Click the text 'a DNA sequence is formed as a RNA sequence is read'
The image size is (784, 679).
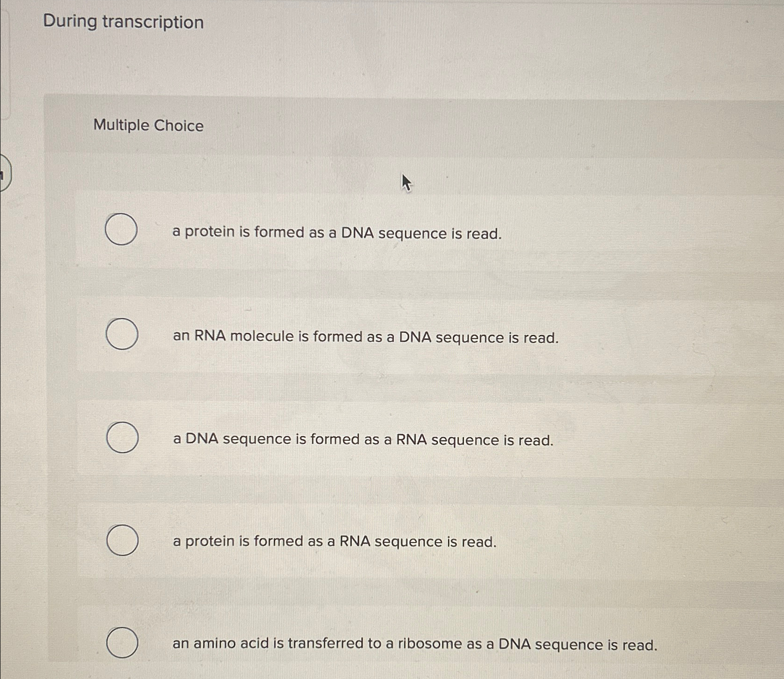[363, 439]
